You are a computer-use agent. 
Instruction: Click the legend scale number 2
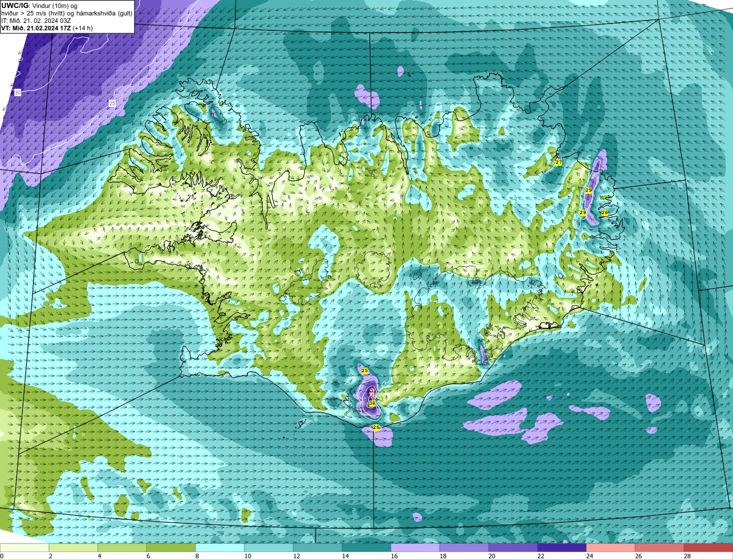50,556
